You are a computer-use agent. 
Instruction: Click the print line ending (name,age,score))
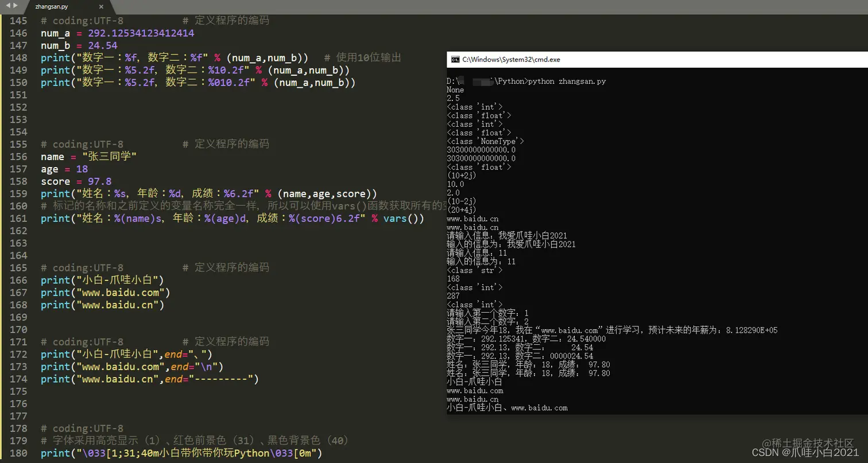(209, 194)
